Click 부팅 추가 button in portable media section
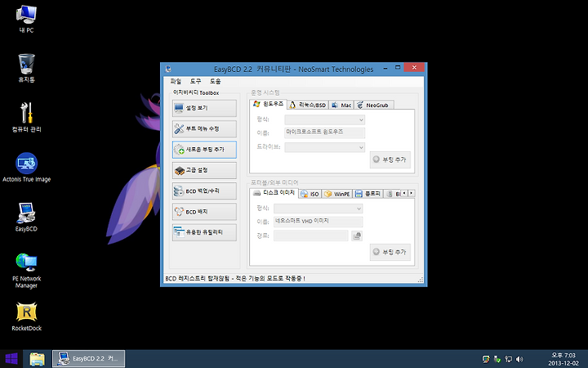 click(x=390, y=252)
